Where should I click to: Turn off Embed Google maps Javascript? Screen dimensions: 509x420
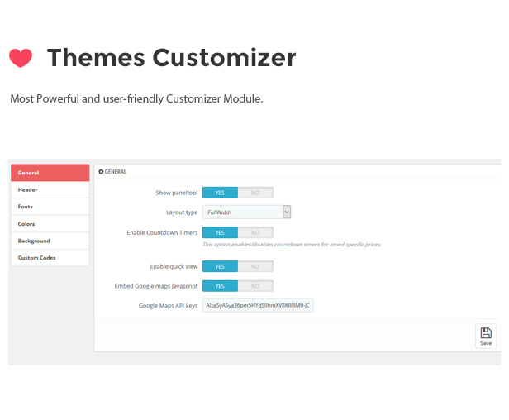point(255,286)
